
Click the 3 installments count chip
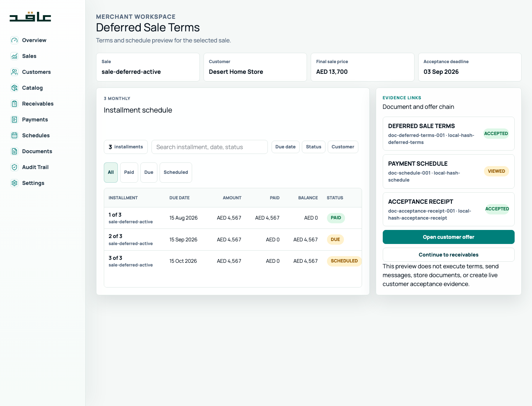(x=126, y=147)
